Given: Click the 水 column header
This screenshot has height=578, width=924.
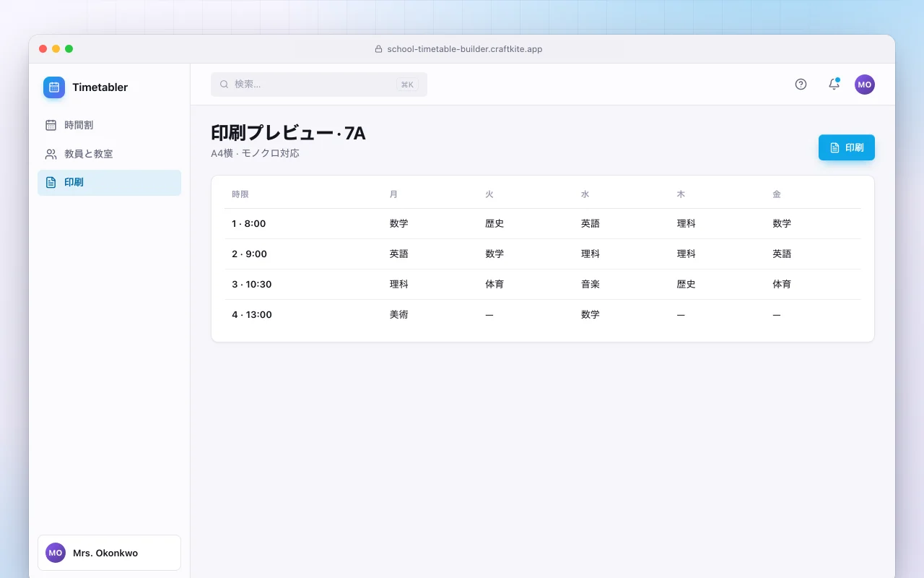Looking at the screenshot, I should pos(585,194).
